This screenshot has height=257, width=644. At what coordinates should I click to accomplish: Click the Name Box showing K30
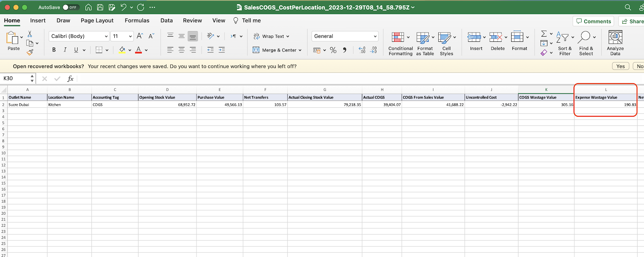[x=16, y=78]
